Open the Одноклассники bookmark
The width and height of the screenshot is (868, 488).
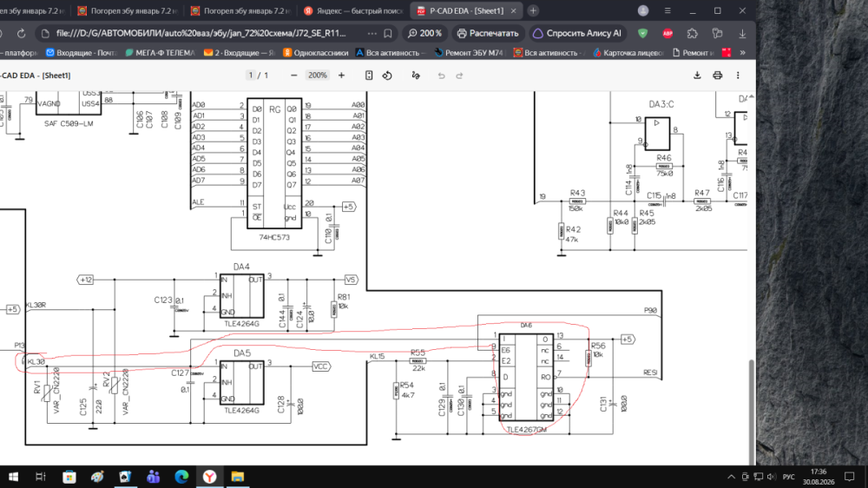tap(316, 53)
